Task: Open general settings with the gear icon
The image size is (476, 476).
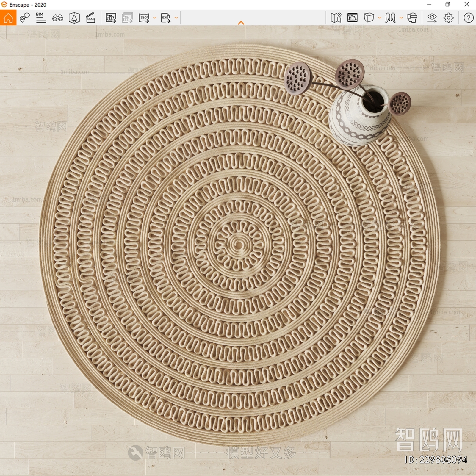Action: click(x=449, y=18)
